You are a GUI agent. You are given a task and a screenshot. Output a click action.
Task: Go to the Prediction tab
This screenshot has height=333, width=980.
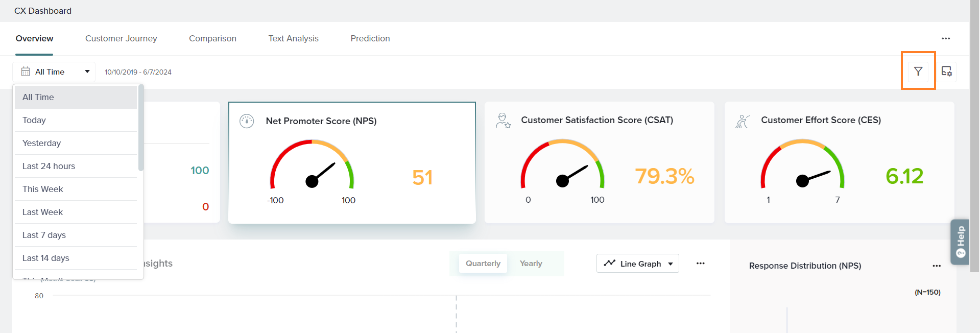(370, 39)
